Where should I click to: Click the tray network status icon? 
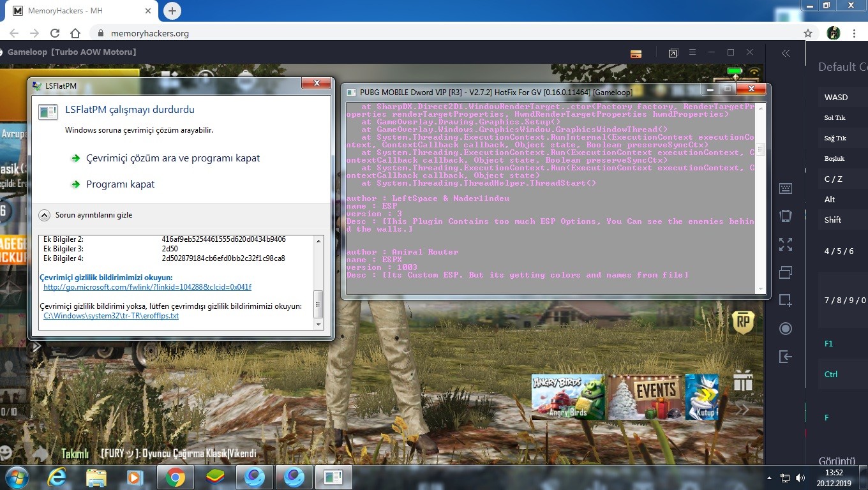[x=785, y=477]
